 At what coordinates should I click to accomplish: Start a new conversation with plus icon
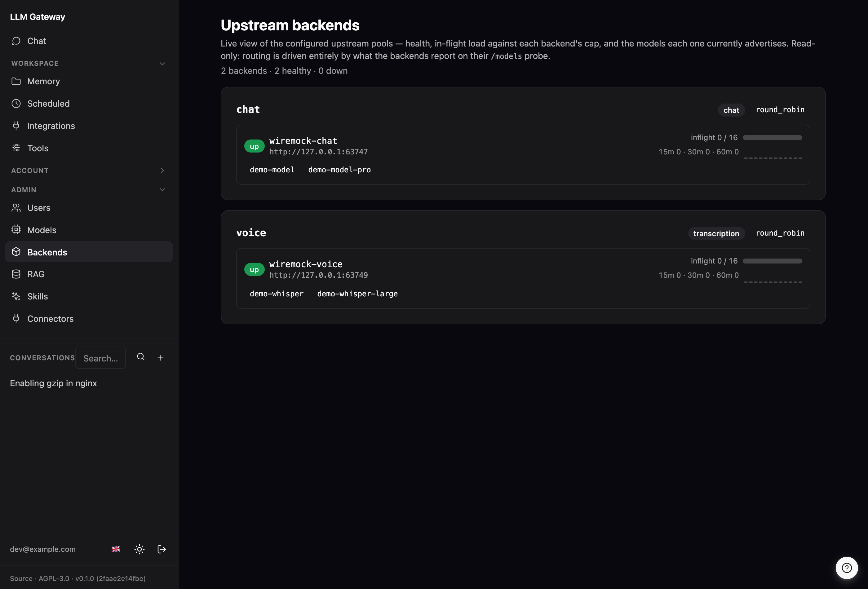coord(161,358)
